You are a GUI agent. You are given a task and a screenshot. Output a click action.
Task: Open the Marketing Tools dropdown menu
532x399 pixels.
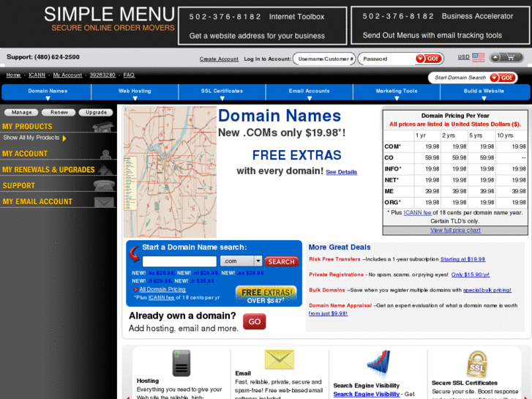[397, 92]
